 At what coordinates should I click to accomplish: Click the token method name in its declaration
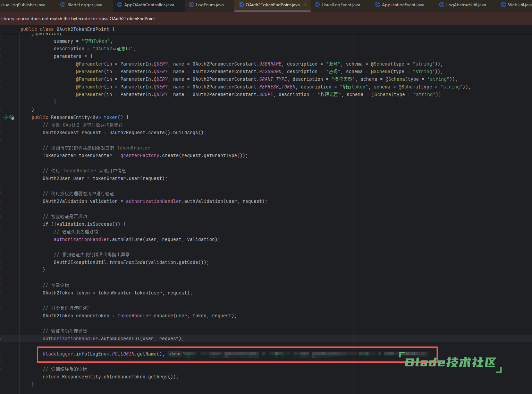pos(111,118)
